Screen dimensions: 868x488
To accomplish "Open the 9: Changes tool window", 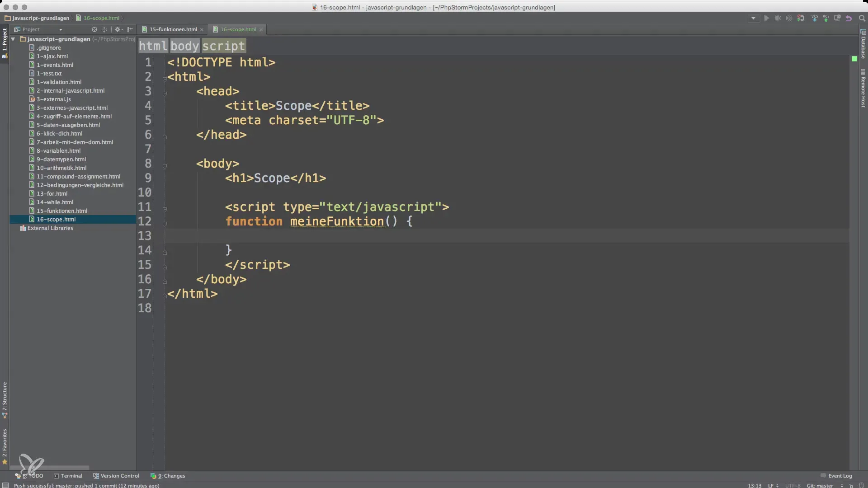I will tap(168, 476).
